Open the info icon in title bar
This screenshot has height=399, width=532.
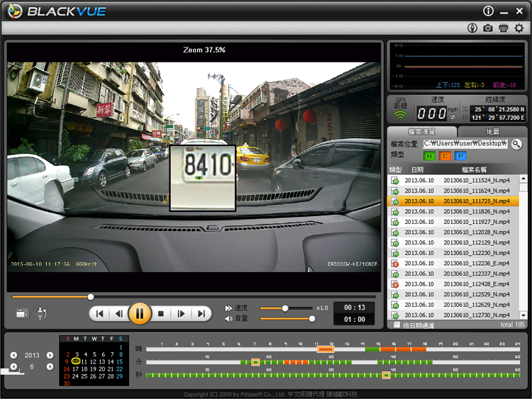(x=488, y=11)
